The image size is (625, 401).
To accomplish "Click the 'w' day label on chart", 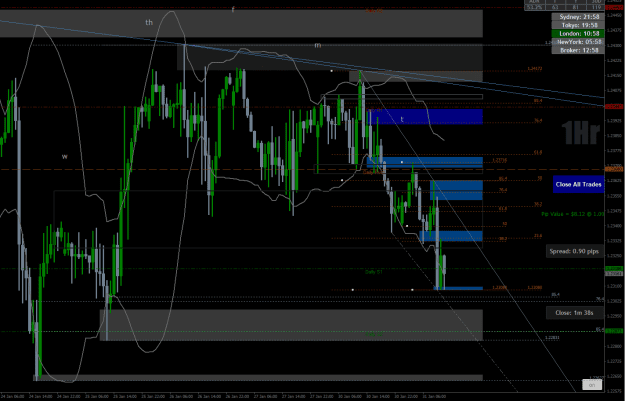I will [65, 157].
